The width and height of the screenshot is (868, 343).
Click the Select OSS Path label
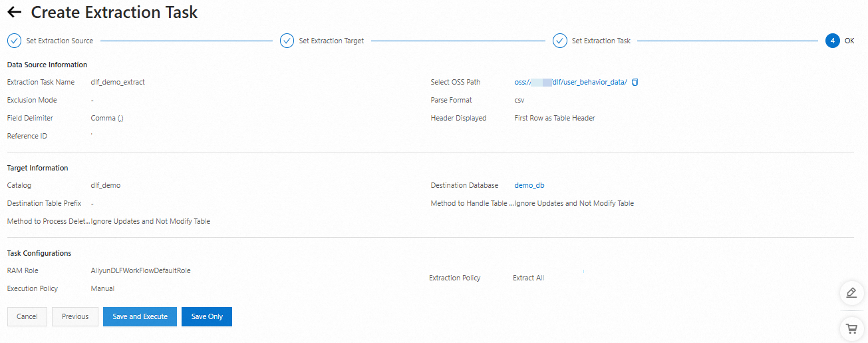[x=456, y=82]
